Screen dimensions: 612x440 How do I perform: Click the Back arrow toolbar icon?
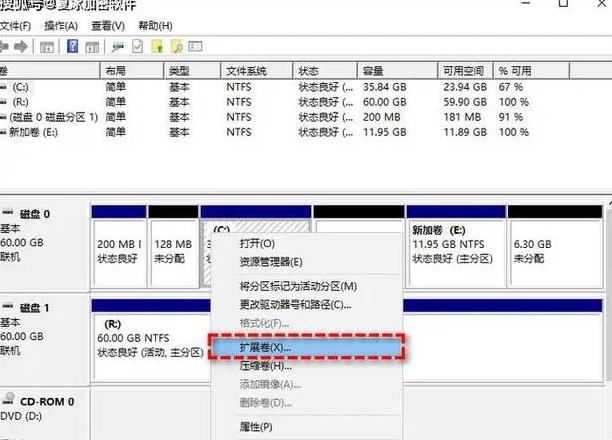pos(4,47)
